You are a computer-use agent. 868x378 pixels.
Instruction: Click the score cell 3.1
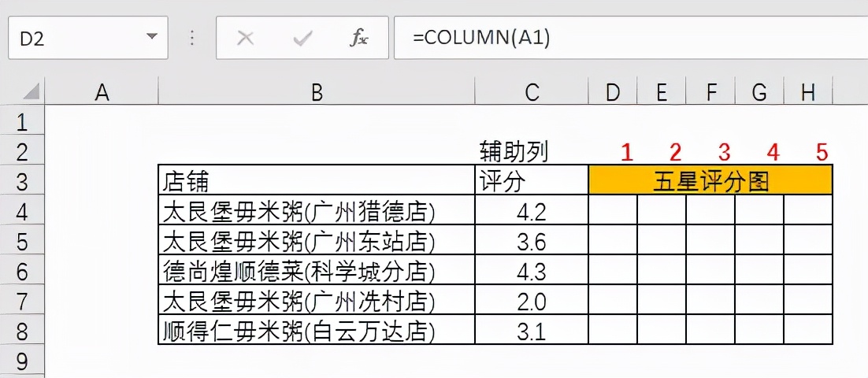[532, 329]
